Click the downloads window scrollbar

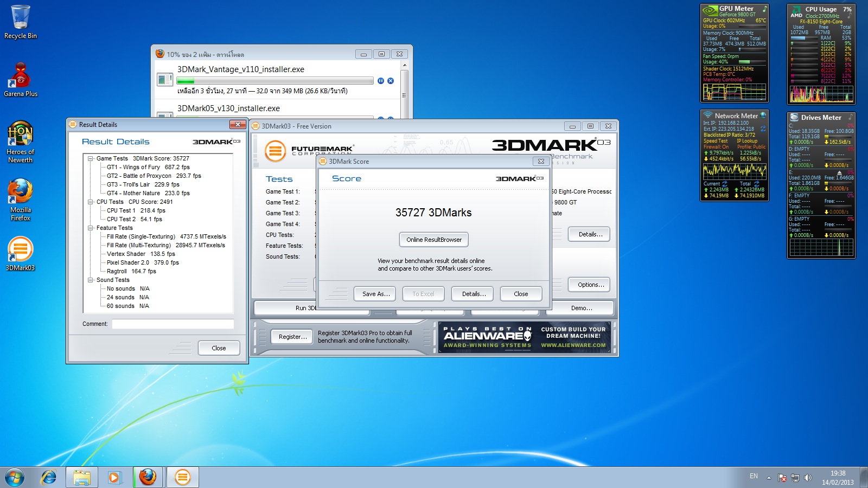[404, 90]
